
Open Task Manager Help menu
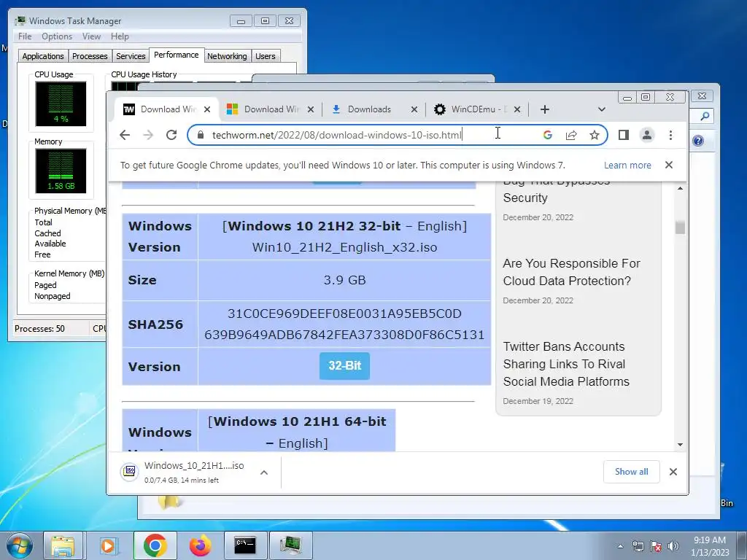click(120, 36)
